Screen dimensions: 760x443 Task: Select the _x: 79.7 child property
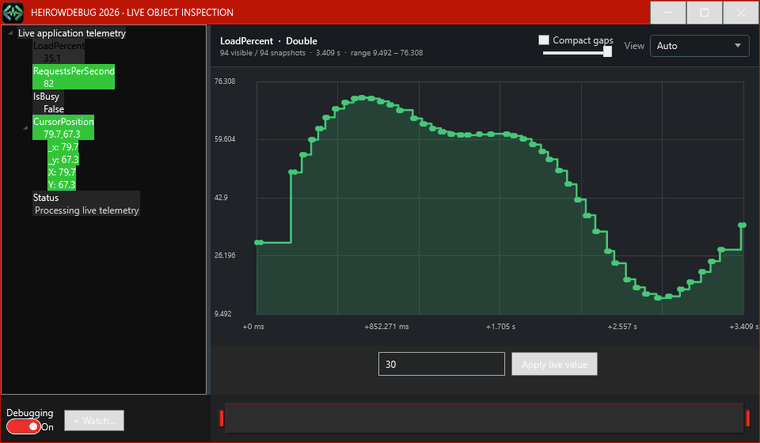point(63,146)
